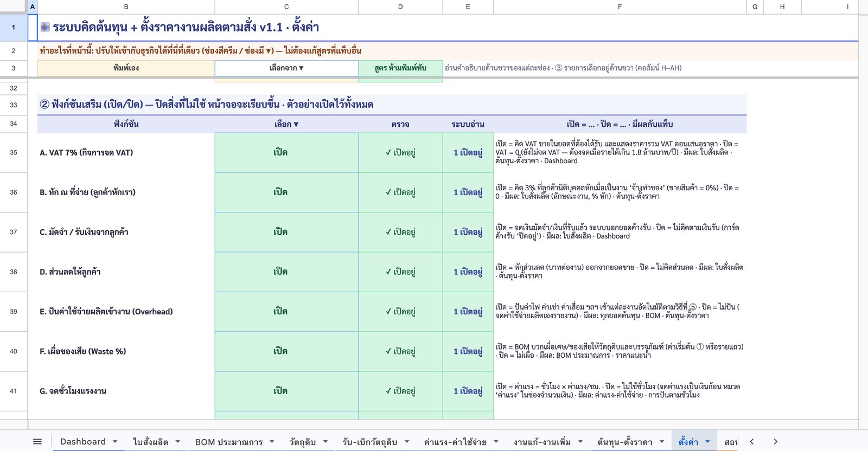Open the รับ-เบิกวัตถุดิบ tab menu arrow

pos(407,442)
